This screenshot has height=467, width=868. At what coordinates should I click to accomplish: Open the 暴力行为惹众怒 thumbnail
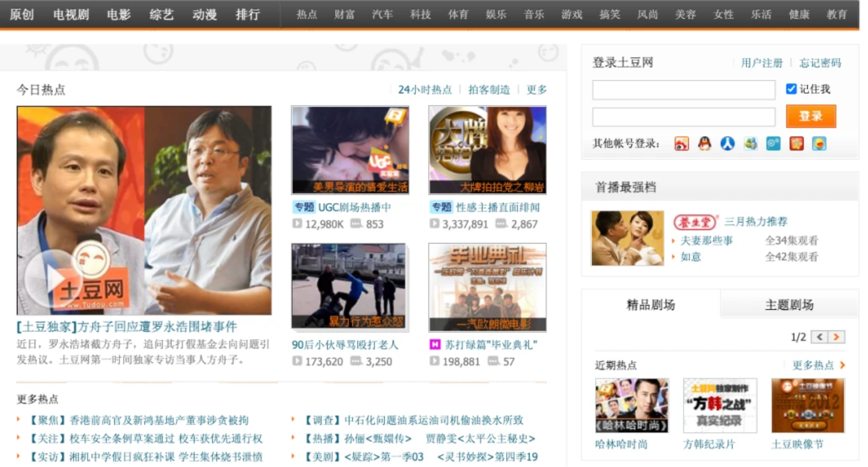(x=349, y=287)
